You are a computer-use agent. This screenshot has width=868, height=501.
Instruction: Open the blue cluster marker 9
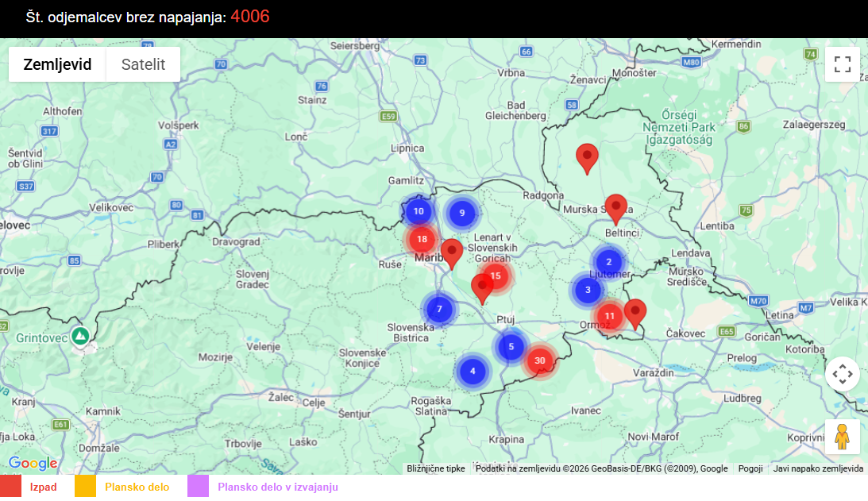[x=462, y=213]
